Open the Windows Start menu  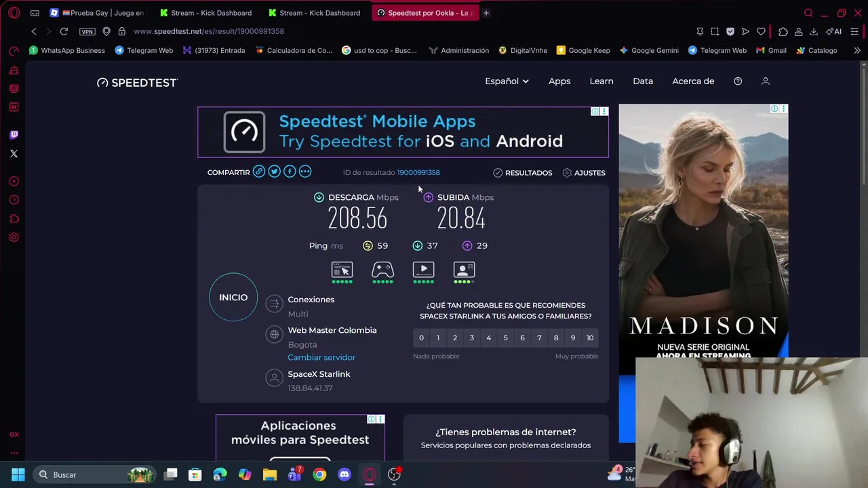coord(18,474)
